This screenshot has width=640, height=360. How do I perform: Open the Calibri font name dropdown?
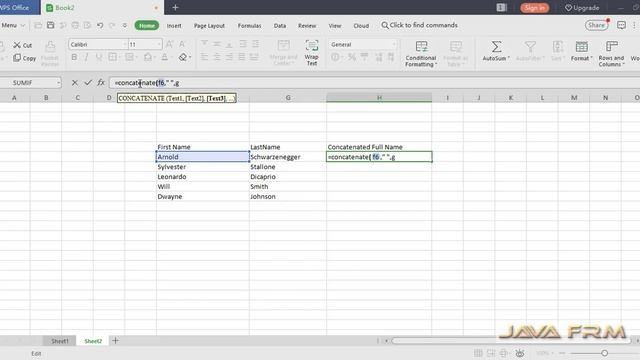[x=125, y=44]
